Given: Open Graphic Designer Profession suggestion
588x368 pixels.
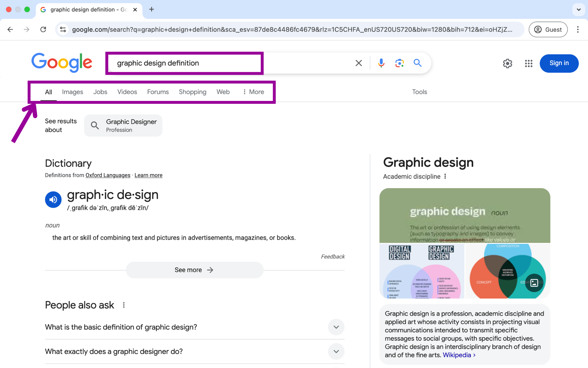Looking at the screenshot, I should 123,126.
